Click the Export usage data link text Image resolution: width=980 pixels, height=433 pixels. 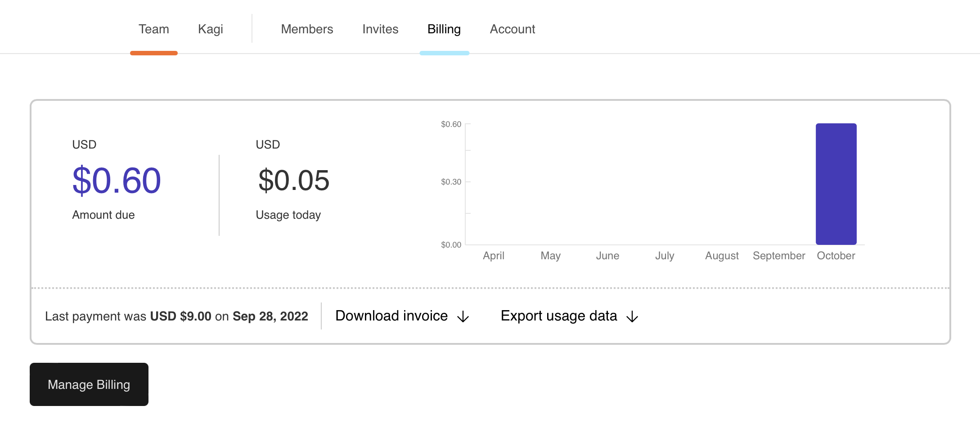pyautogui.click(x=558, y=316)
